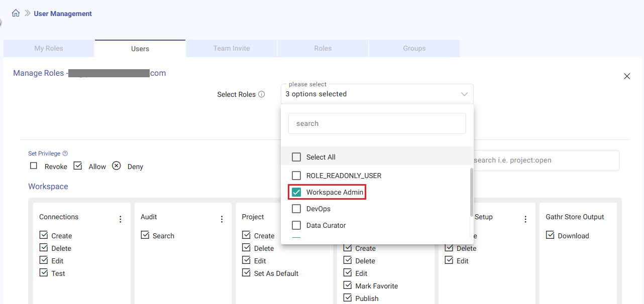
Task: Close the Manage Roles panel
Action: tap(626, 76)
